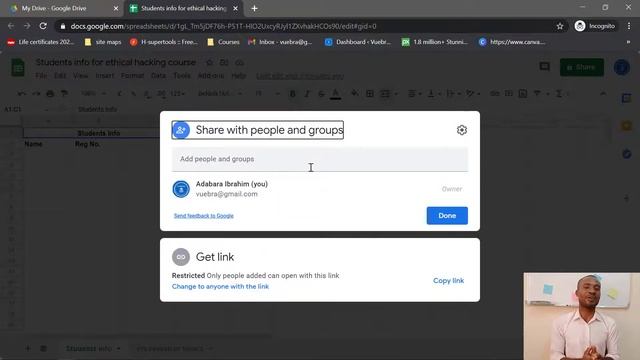Screen dimensions: 640x360
Task: Open canva.com bookmark
Action: (512, 42)
